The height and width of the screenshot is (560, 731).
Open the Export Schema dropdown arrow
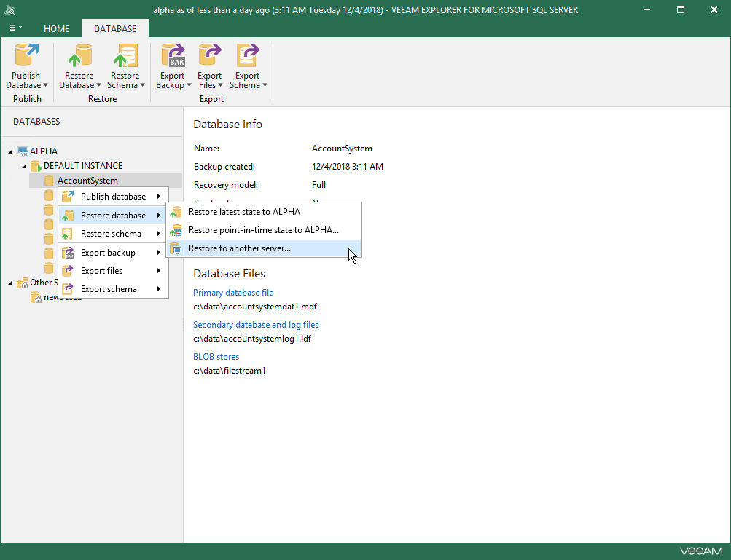click(265, 85)
